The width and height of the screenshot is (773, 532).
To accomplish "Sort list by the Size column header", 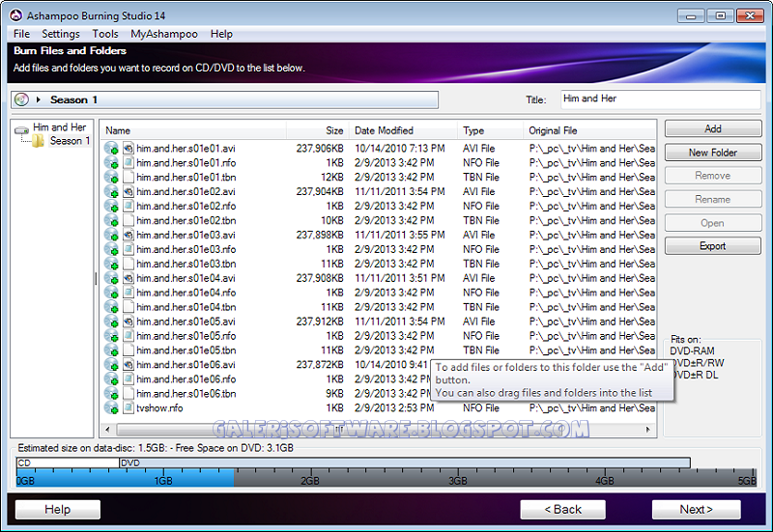I will click(x=318, y=130).
